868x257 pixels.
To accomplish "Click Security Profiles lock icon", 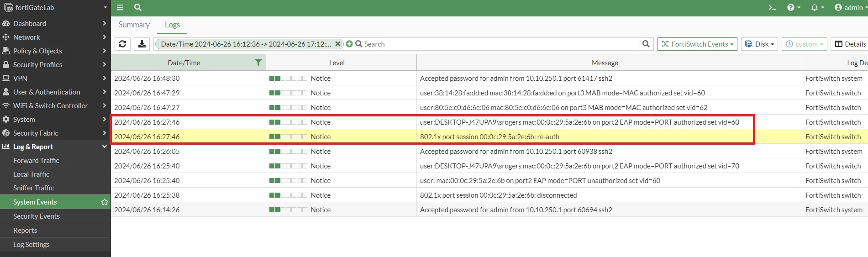I will [x=6, y=64].
